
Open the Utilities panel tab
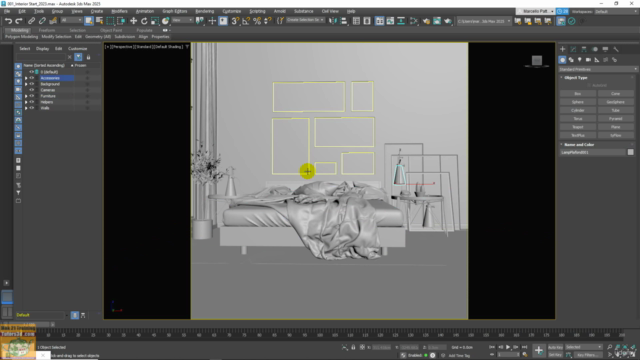616,49
